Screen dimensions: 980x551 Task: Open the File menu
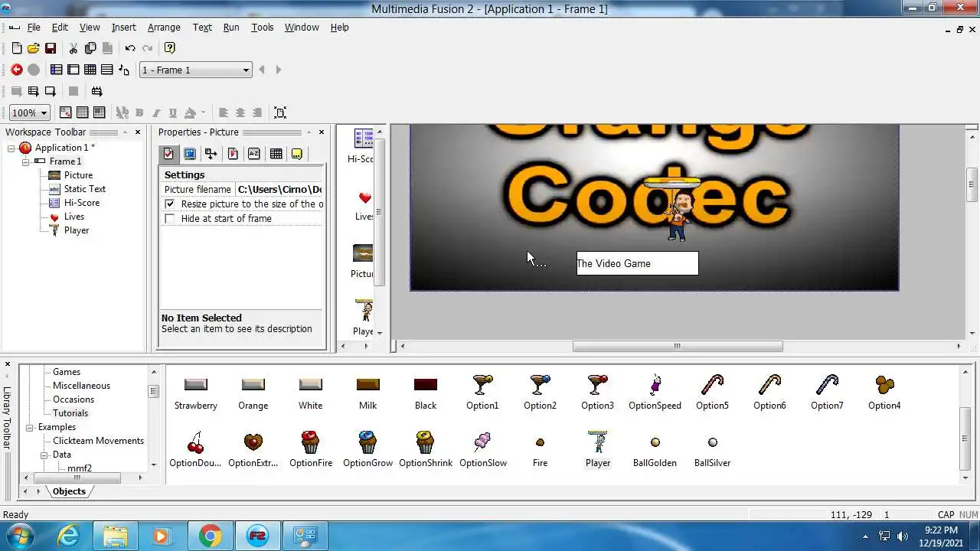[x=34, y=27]
